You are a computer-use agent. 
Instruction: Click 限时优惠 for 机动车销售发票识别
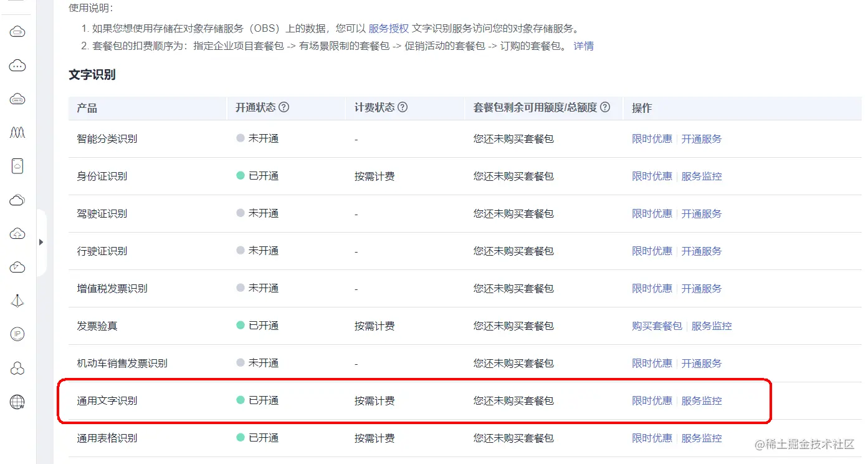click(652, 364)
